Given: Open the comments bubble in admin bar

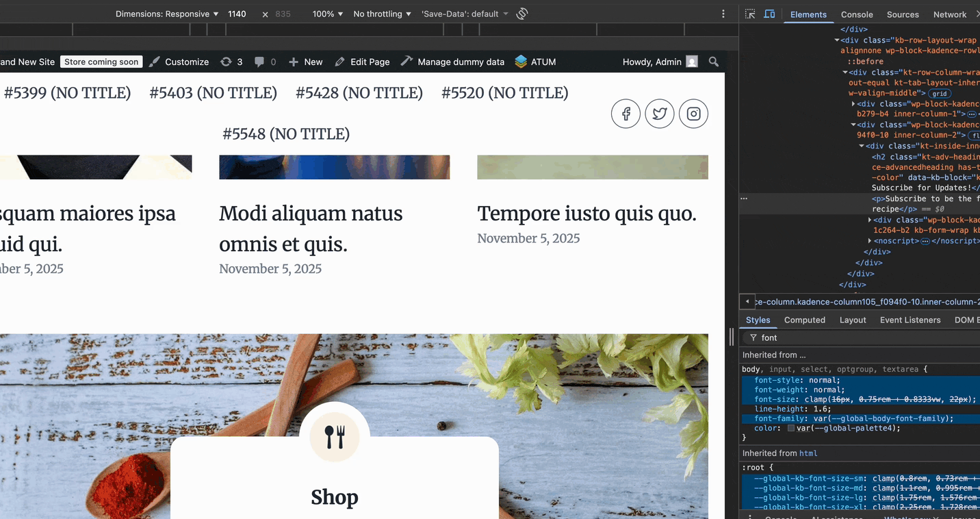Looking at the screenshot, I should (x=259, y=62).
